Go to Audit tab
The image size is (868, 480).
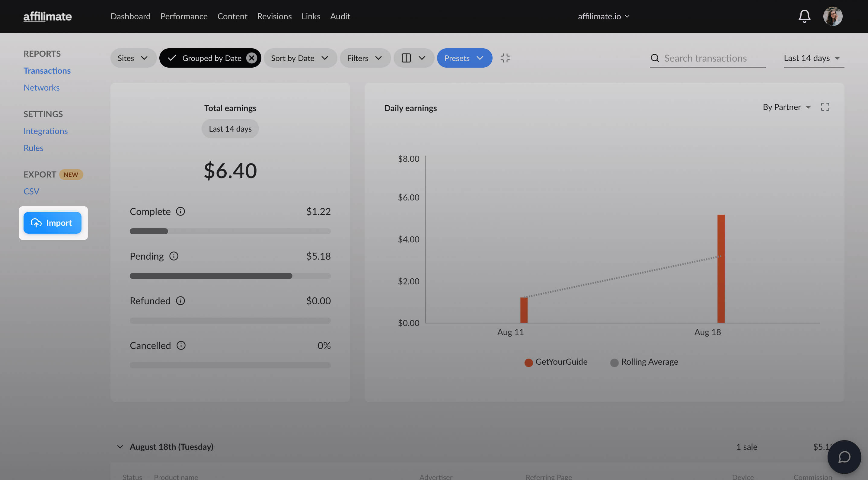[340, 16]
